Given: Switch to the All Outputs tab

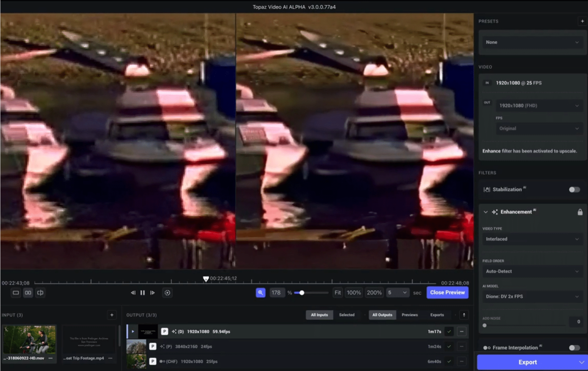Looking at the screenshot, I should (x=382, y=315).
